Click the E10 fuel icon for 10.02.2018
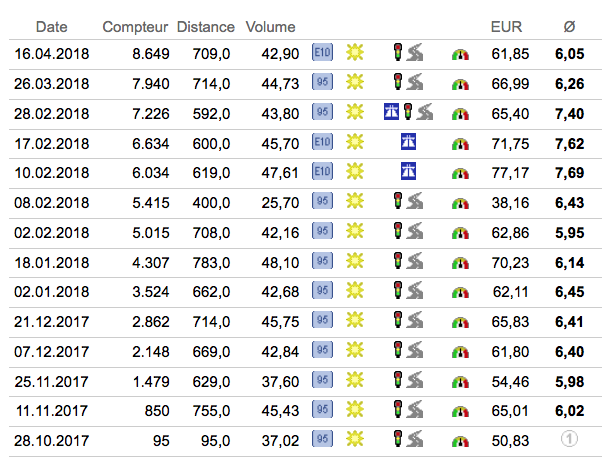602x464 pixels. point(322,172)
